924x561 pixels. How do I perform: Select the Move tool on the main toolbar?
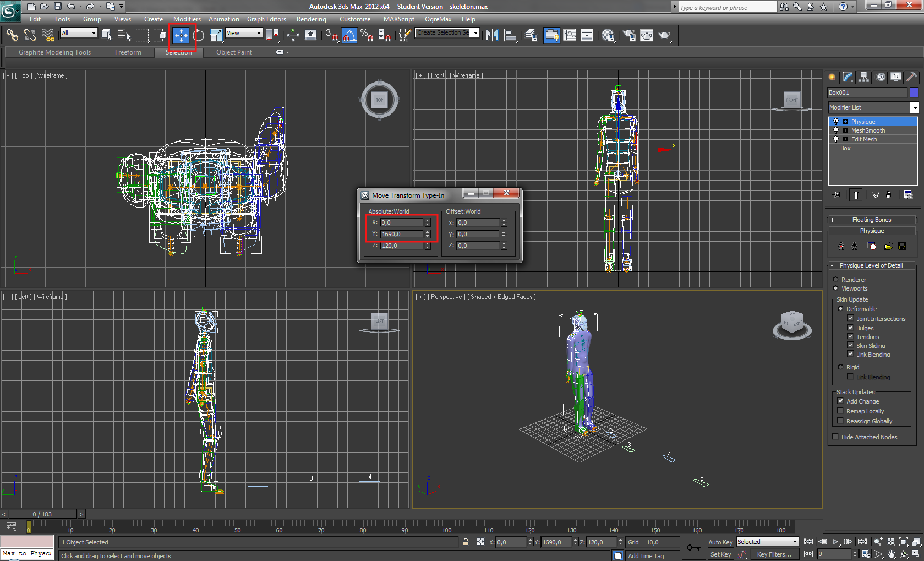click(x=181, y=35)
